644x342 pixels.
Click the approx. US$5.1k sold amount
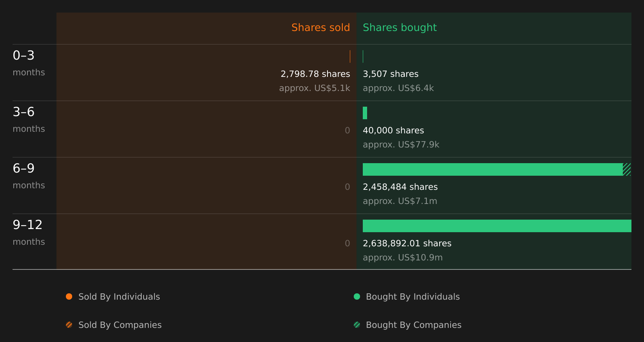315,88
